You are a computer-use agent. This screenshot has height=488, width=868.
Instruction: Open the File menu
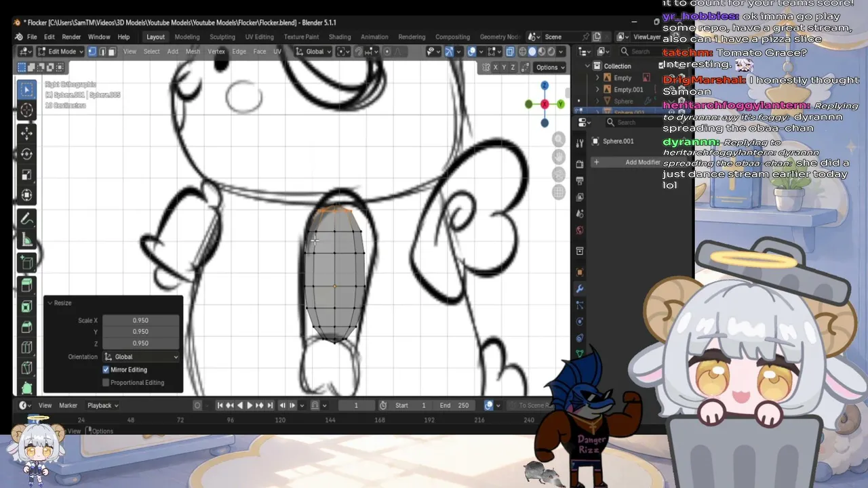point(32,37)
